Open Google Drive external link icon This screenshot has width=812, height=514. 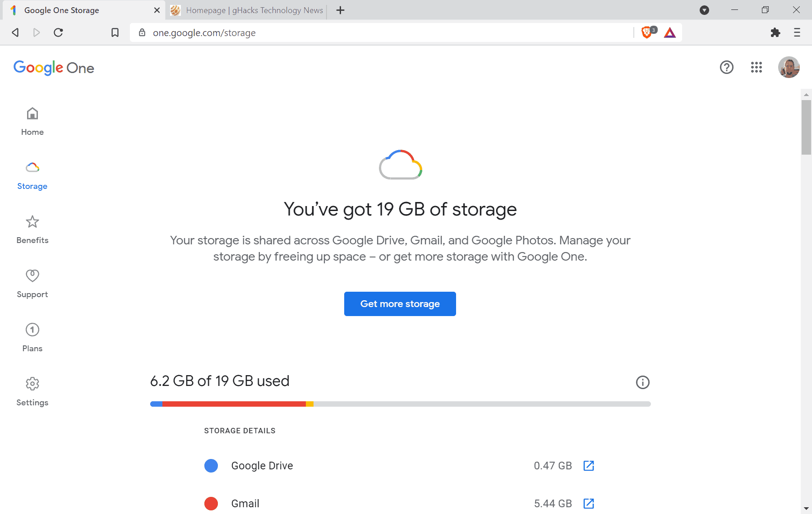pos(589,466)
